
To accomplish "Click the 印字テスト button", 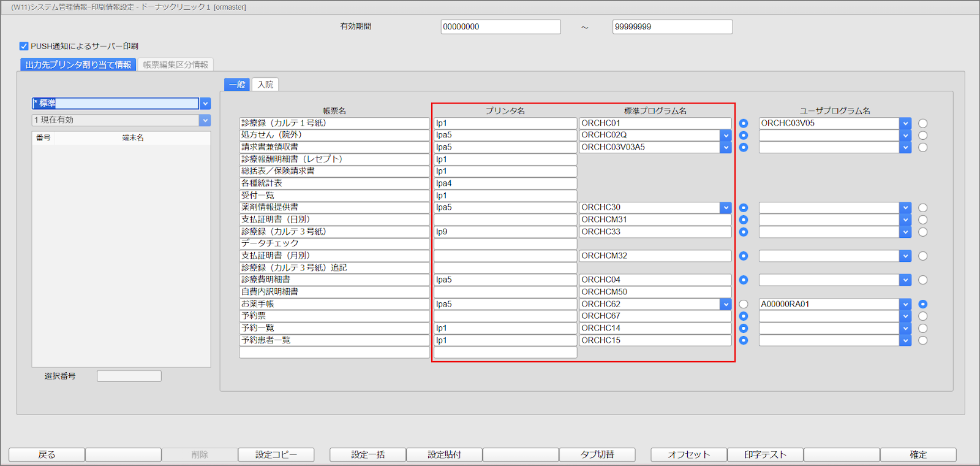I will coord(765,454).
